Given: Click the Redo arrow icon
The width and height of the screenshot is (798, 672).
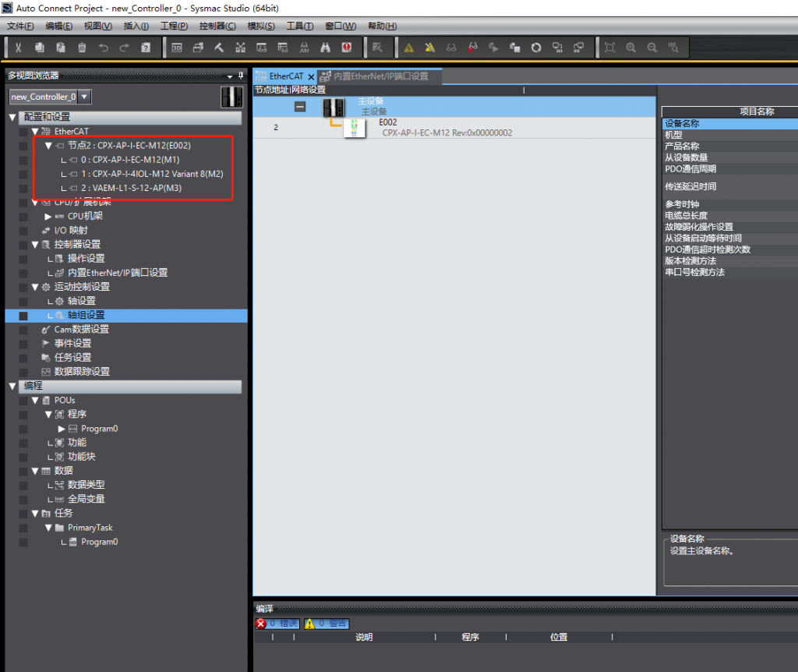Looking at the screenshot, I should tap(124, 48).
